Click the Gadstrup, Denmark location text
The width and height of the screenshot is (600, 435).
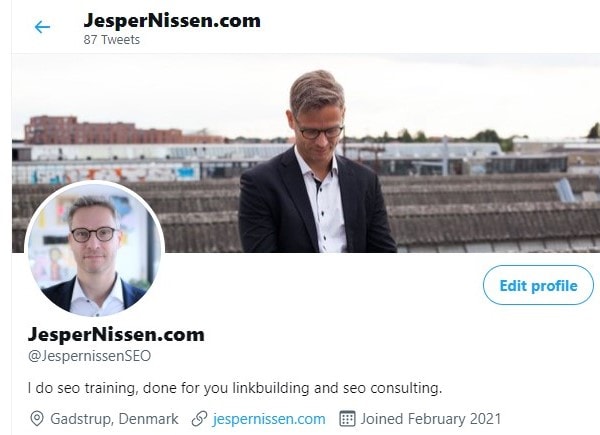(x=114, y=419)
